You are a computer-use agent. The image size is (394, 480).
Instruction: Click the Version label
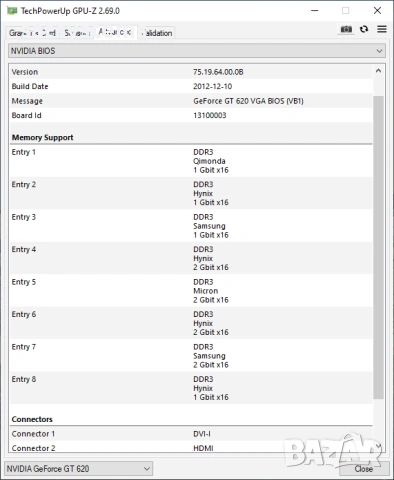click(25, 72)
